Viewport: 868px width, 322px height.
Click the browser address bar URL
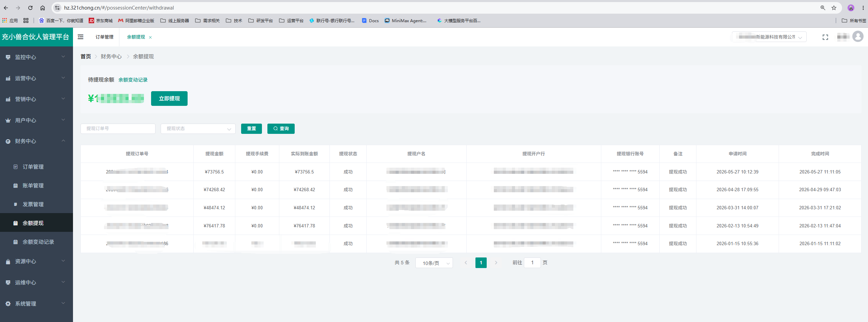pyautogui.click(x=119, y=8)
